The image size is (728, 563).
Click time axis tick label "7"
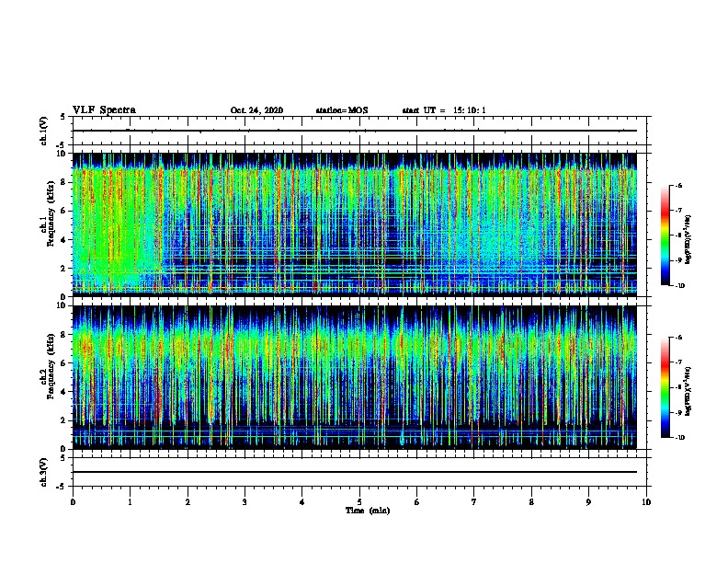474,502
